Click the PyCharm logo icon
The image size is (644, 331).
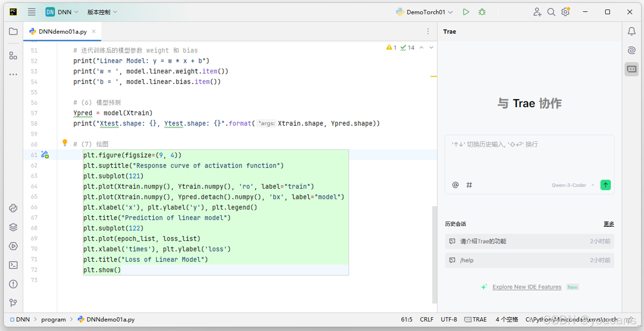tap(13, 12)
